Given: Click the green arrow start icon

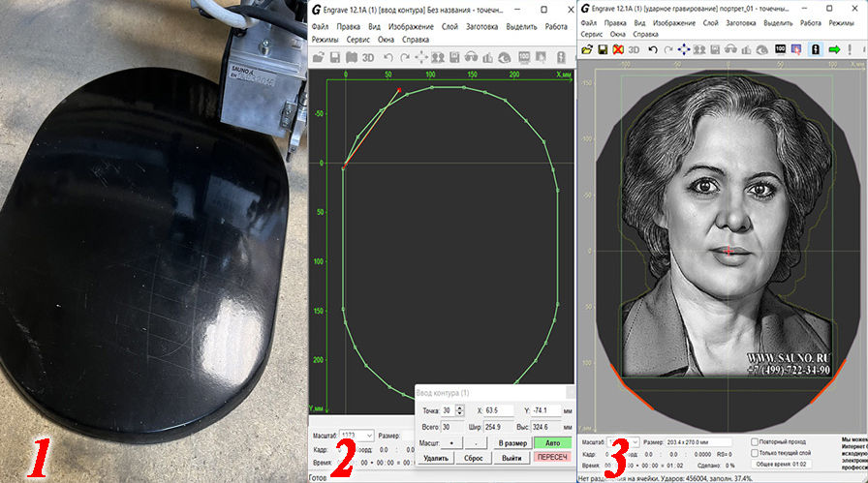Looking at the screenshot, I should [x=834, y=48].
